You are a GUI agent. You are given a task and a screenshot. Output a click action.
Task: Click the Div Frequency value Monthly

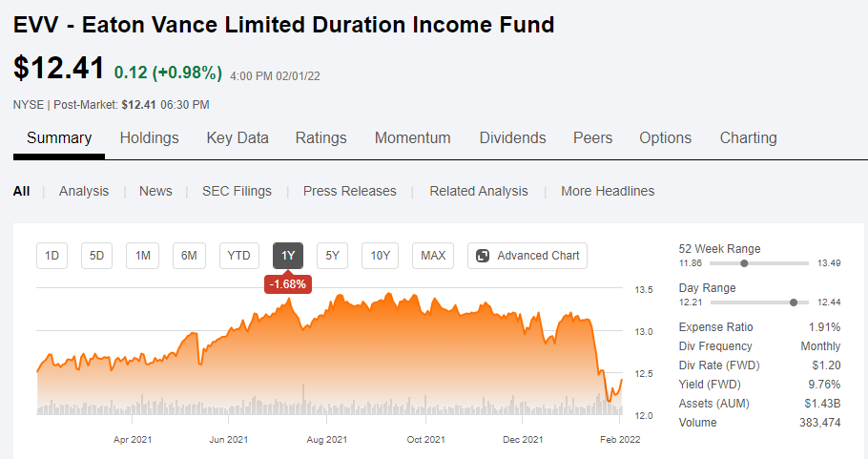[820, 346]
